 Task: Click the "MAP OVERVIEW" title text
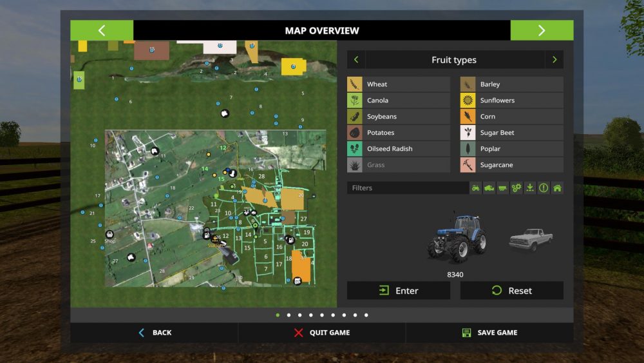coord(322,30)
